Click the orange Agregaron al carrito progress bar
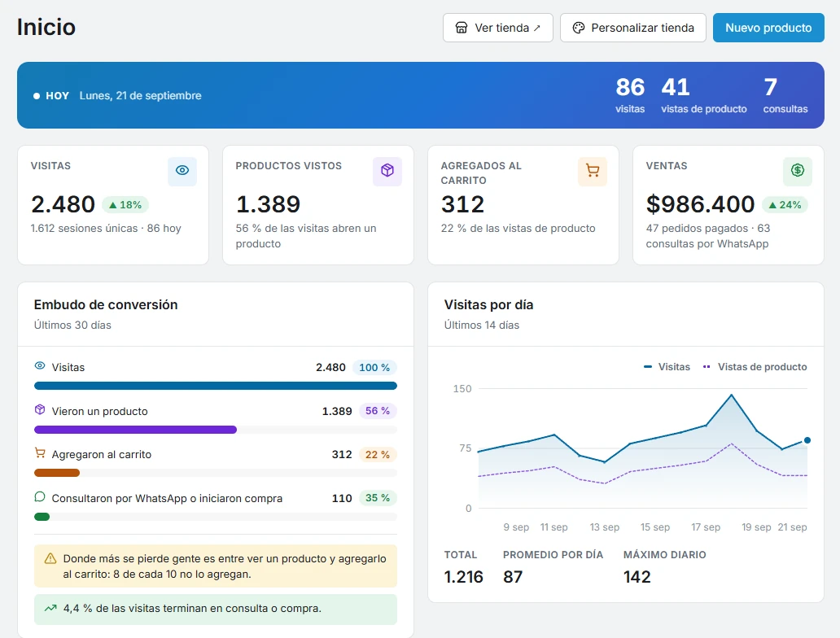 point(57,473)
